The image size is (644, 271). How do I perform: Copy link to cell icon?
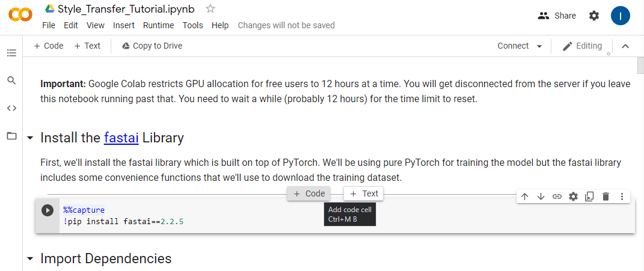tap(557, 196)
